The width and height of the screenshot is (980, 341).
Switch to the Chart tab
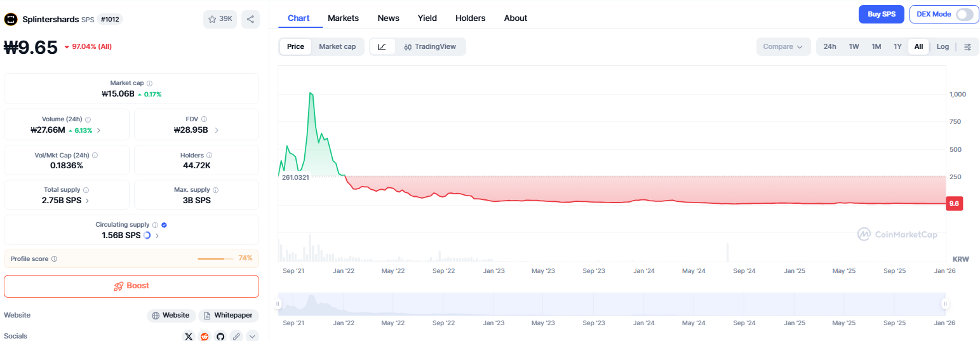(299, 18)
